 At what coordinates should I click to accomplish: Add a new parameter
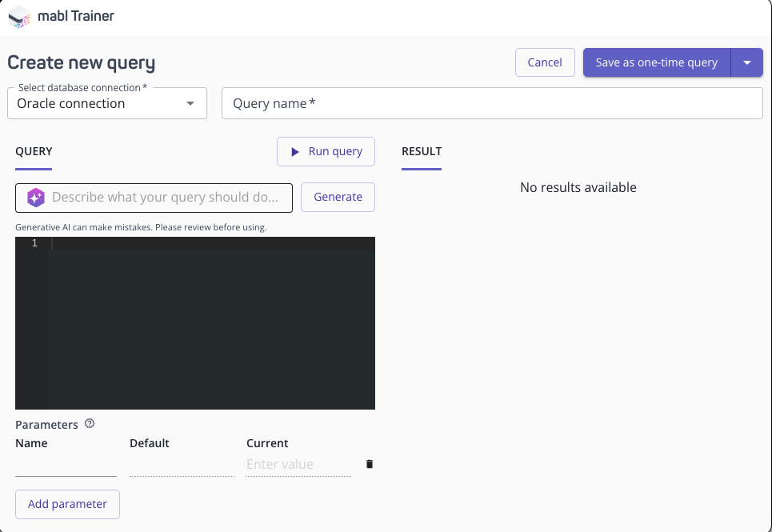67,504
